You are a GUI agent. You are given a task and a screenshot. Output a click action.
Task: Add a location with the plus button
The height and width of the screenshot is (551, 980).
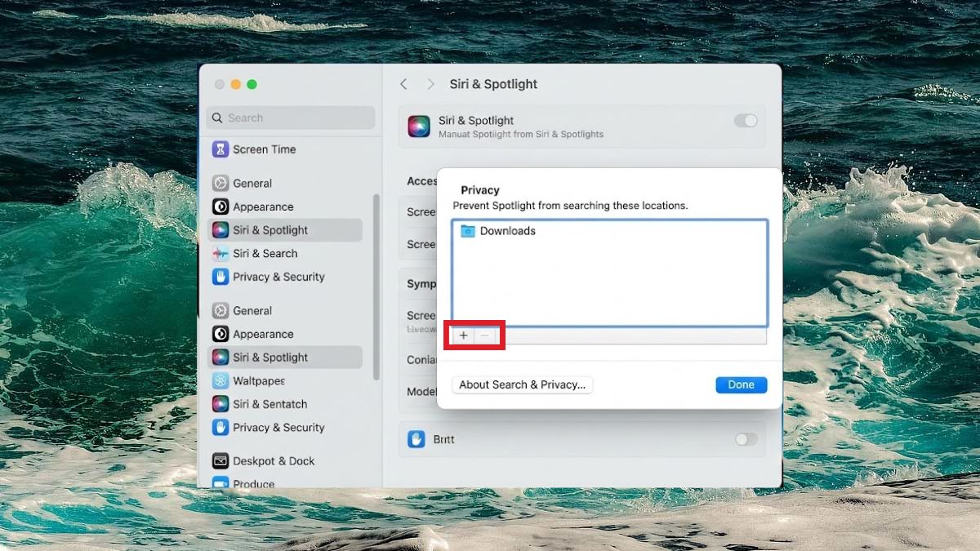point(464,335)
